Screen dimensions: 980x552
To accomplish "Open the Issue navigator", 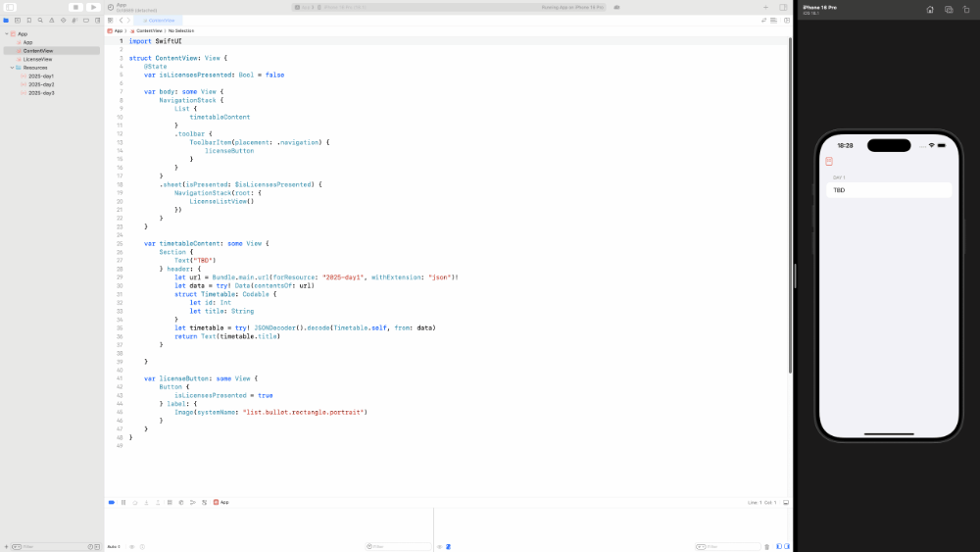I will pos(52,21).
